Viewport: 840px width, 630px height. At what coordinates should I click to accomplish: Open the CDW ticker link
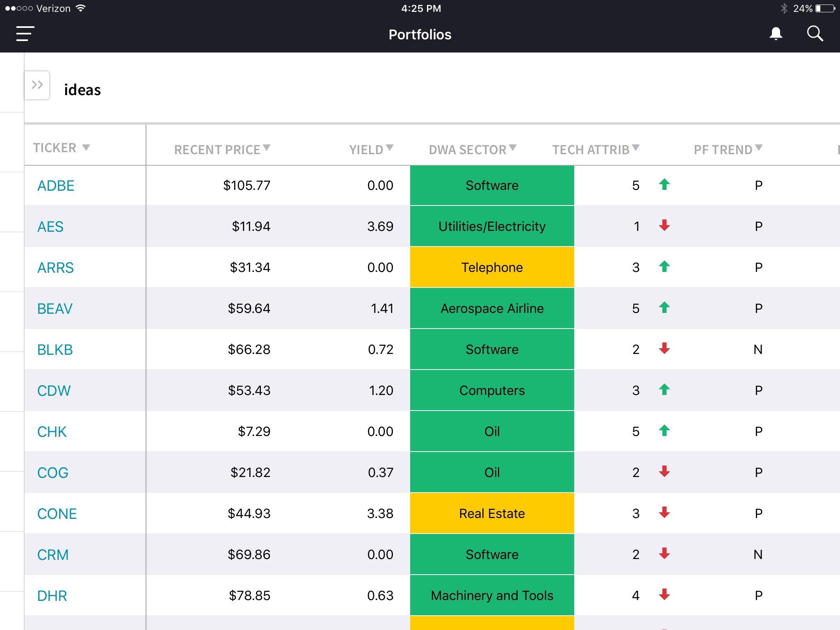[x=54, y=390]
